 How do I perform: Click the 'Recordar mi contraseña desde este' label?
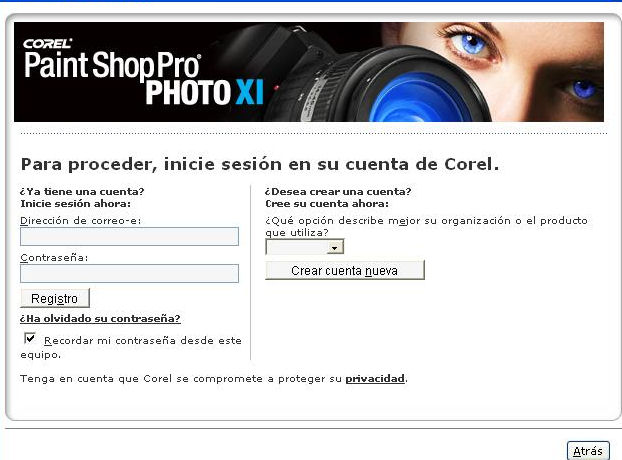coord(143,341)
